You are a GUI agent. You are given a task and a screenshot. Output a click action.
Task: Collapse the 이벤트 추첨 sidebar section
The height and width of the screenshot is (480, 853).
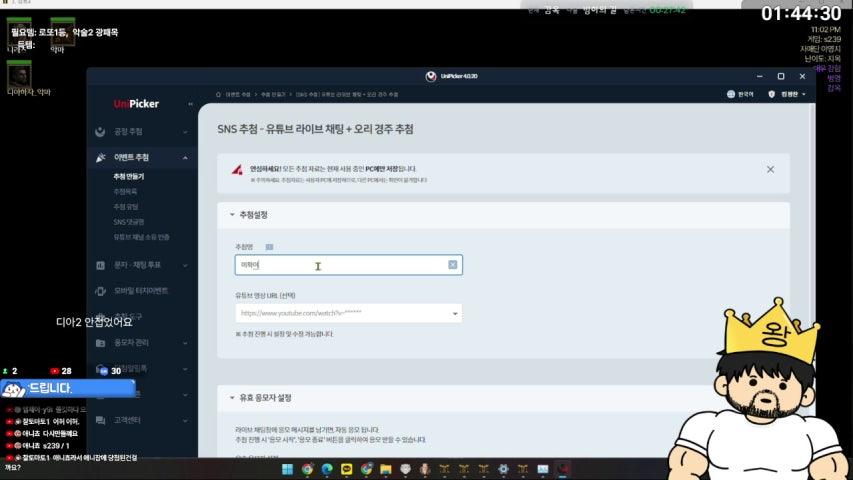coord(185,157)
